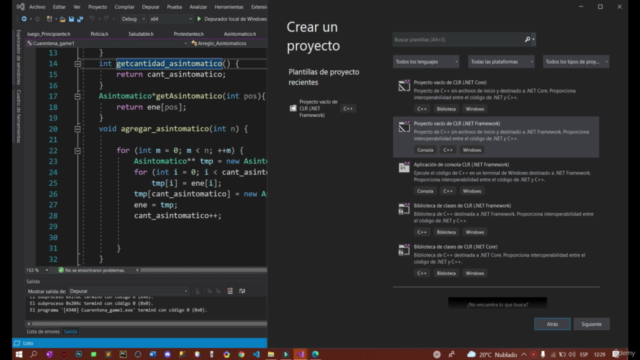The image size is (640, 360).
Task: Click Visual Studio purple taskbar icon
Action: pyautogui.click(x=300, y=354)
